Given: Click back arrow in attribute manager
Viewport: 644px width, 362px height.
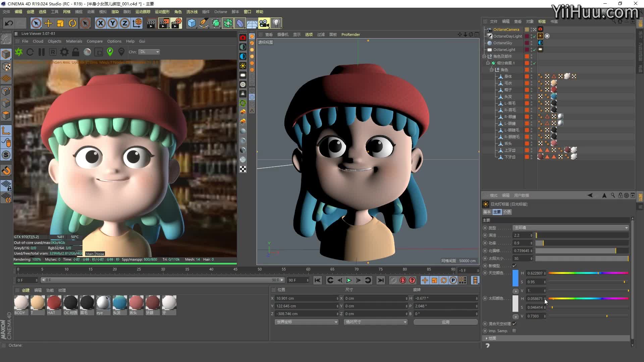Looking at the screenshot, I should [x=590, y=195].
